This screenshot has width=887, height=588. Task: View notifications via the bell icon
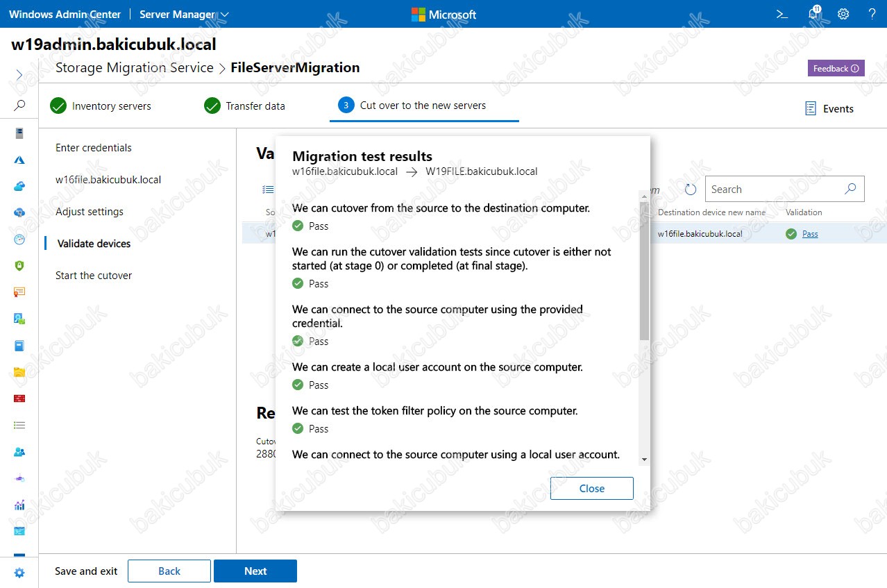point(813,14)
